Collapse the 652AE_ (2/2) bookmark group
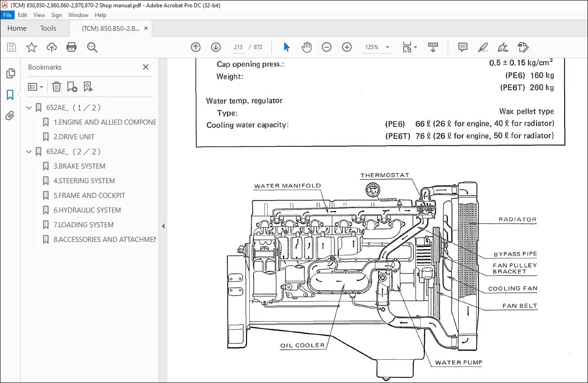 coord(29,152)
